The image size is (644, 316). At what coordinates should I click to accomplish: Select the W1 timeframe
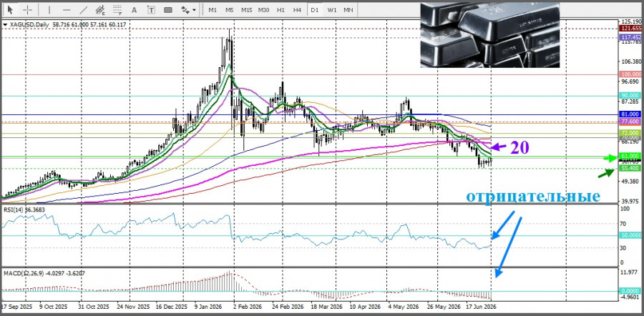pyautogui.click(x=332, y=9)
